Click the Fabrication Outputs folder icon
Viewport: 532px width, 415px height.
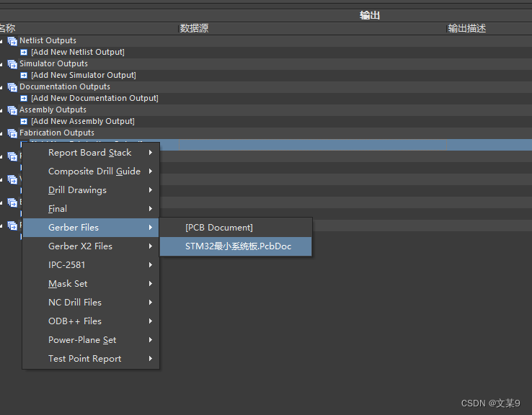tap(12, 133)
